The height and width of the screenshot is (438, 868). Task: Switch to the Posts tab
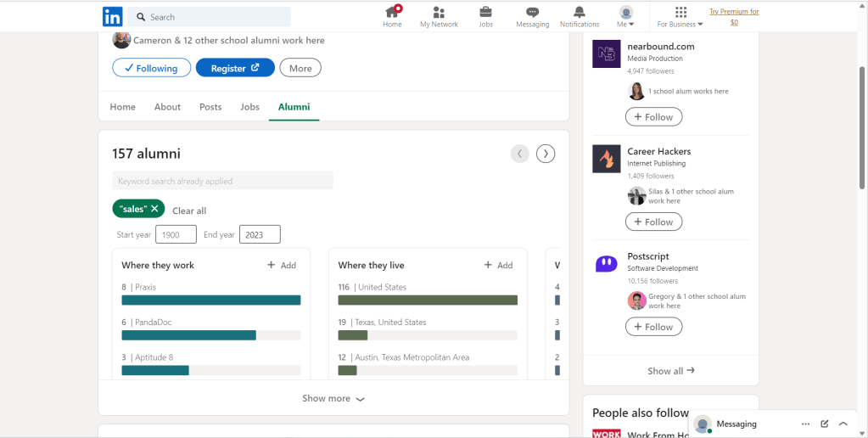point(210,107)
